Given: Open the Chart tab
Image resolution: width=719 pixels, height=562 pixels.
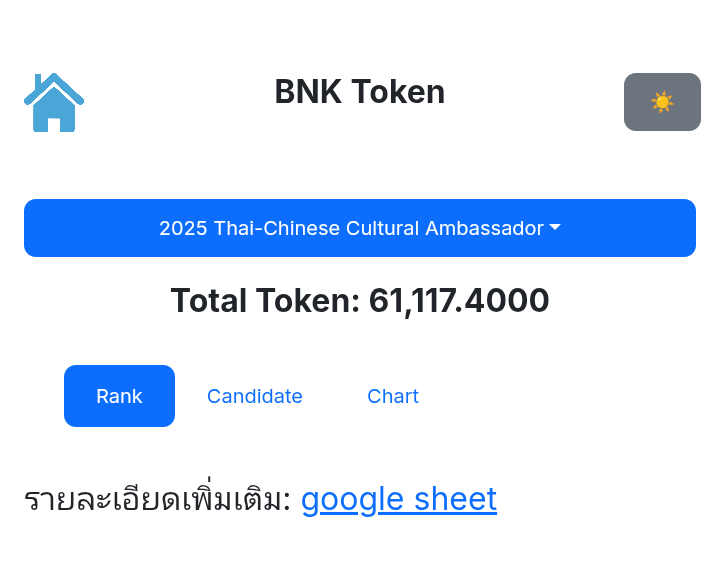Looking at the screenshot, I should coord(392,396).
